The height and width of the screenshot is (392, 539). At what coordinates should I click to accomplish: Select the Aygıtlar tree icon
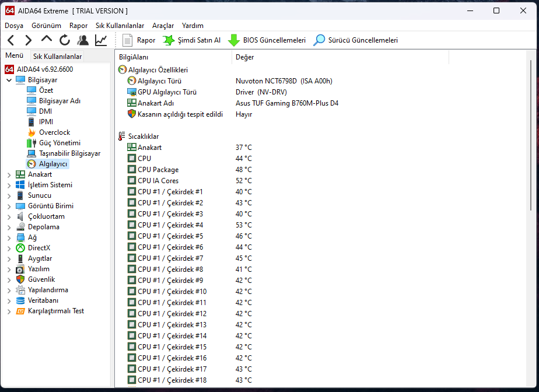tap(20, 258)
